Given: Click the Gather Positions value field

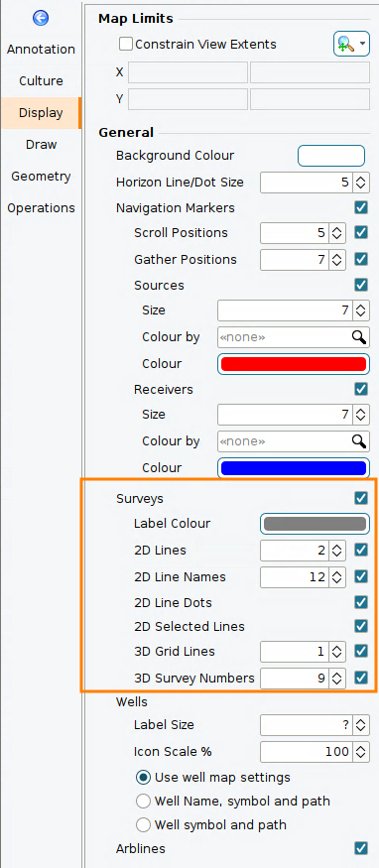Looking at the screenshot, I should (295, 259).
